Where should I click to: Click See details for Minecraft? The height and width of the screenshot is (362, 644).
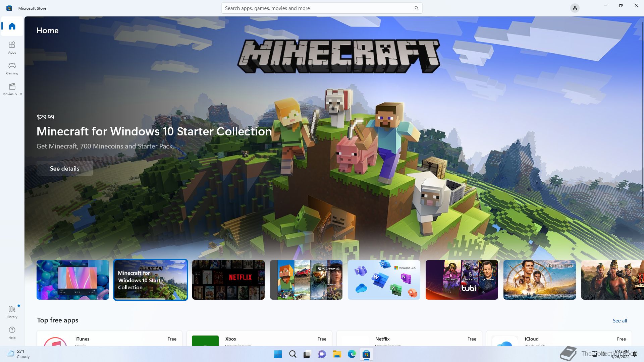64,168
